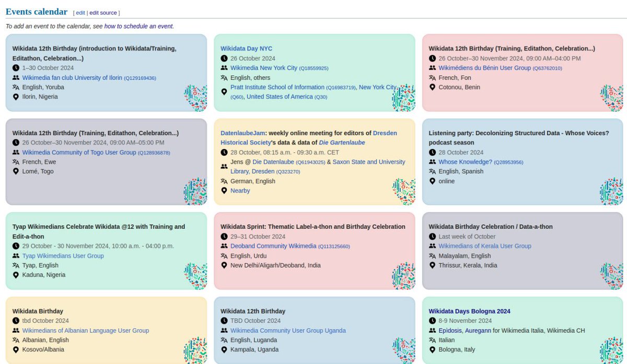Click the clock icon beside 29–31 October 2024

click(x=224, y=237)
